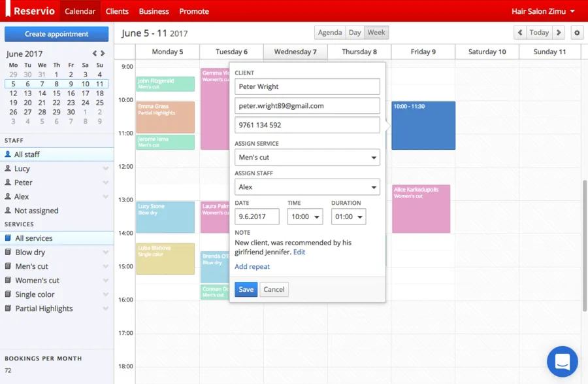This screenshot has height=384, width=588.
Task: Click the Reservio logo
Action: pyautogui.click(x=30, y=11)
